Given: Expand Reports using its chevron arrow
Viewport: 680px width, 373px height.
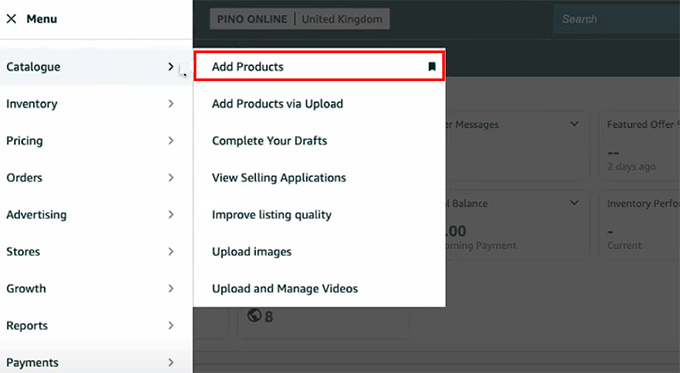Looking at the screenshot, I should point(171,325).
